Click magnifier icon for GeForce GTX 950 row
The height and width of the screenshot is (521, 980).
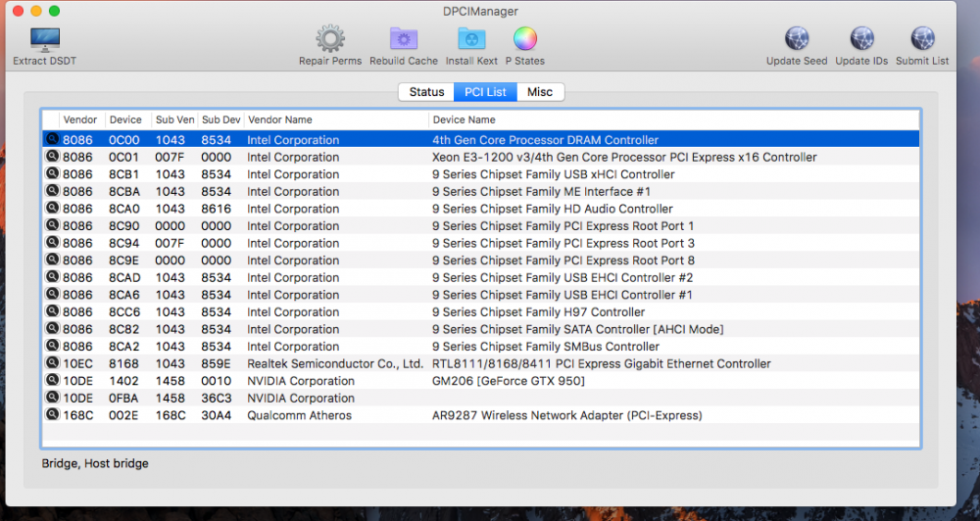coord(53,379)
